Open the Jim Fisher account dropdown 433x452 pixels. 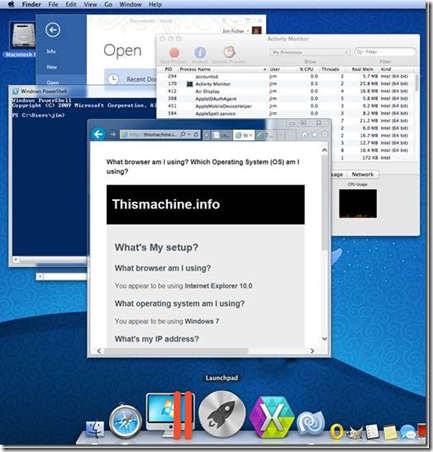pyautogui.click(x=248, y=31)
